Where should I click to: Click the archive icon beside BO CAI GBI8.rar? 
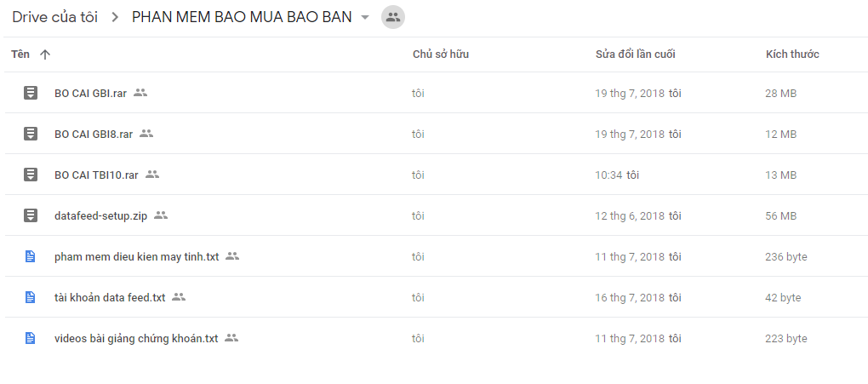coord(31,134)
